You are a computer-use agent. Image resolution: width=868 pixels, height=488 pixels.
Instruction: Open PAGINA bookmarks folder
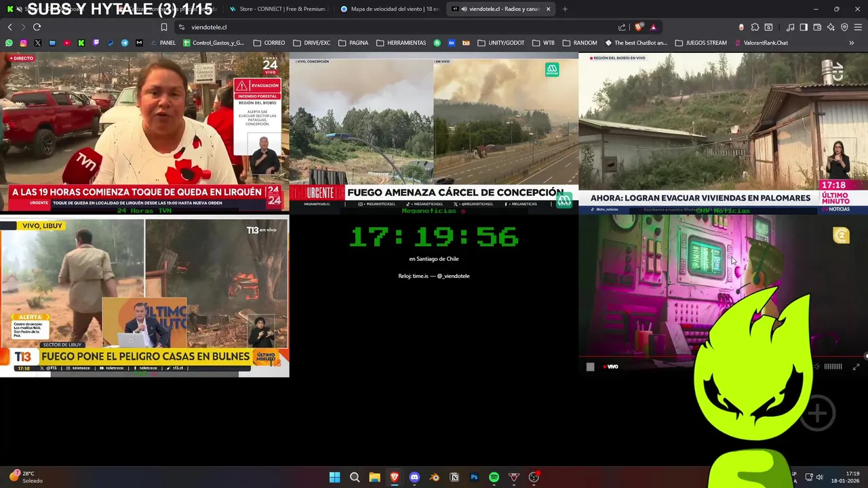pos(353,43)
